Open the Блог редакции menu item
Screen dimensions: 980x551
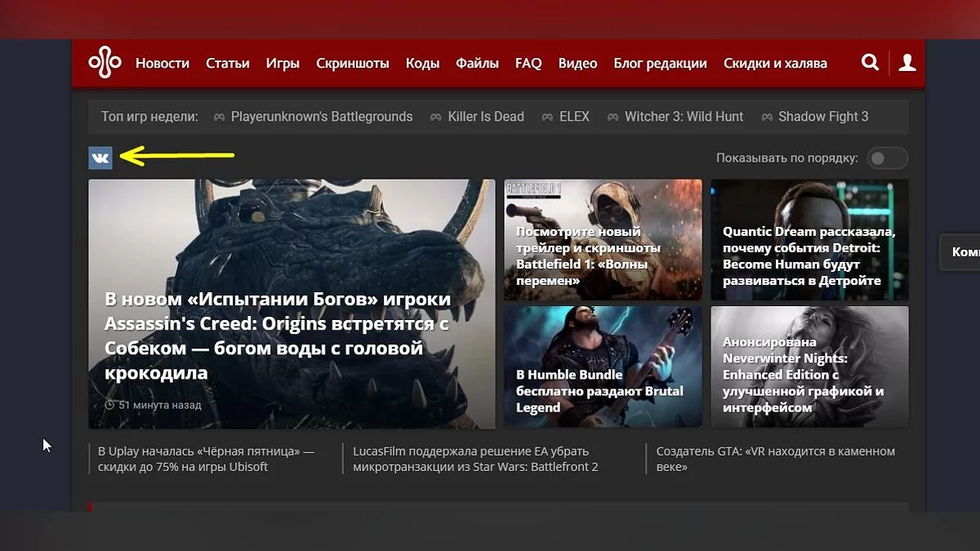pos(661,63)
